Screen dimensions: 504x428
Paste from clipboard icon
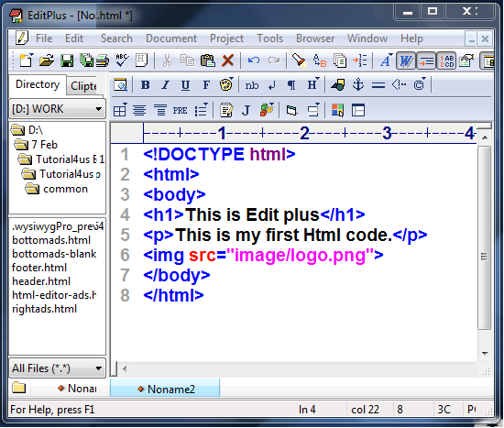(x=207, y=60)
